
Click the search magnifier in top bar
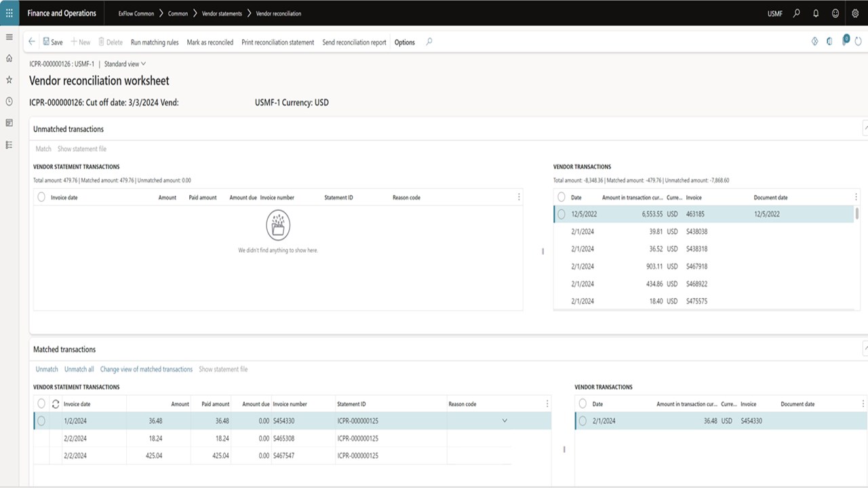[797, 13]
